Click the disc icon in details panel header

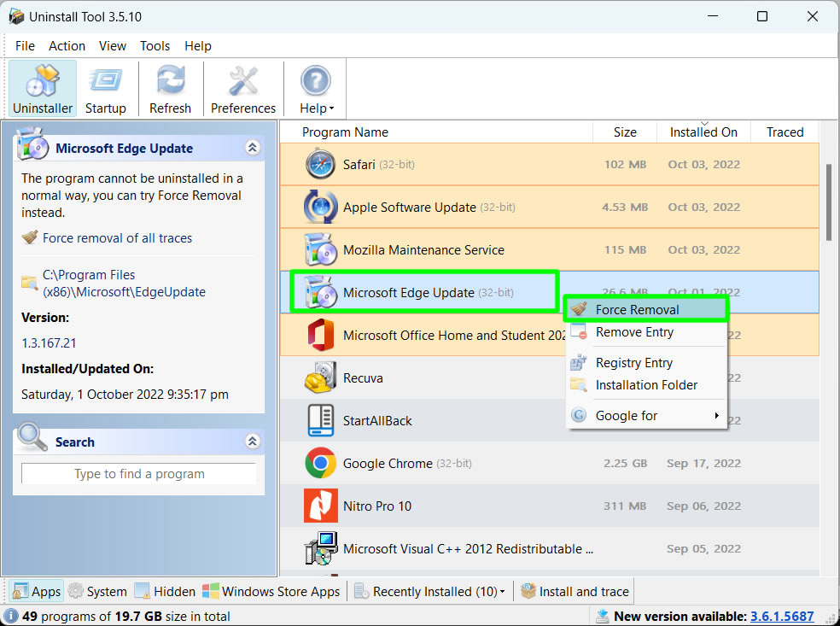tap(32, 143)
